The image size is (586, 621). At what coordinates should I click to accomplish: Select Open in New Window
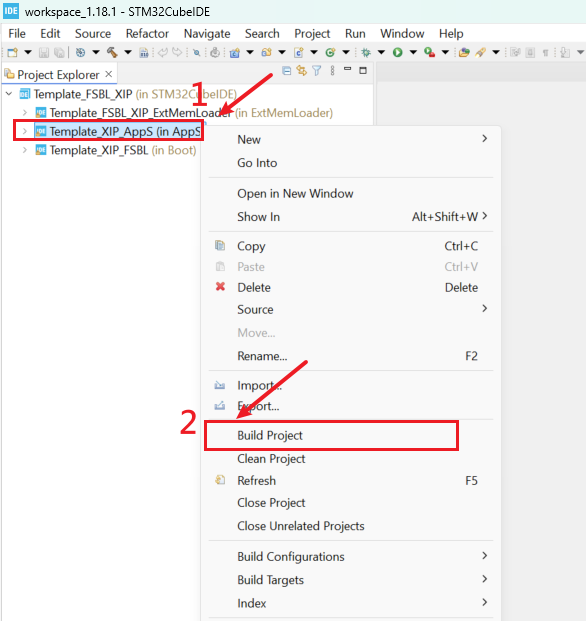pyautogui.click(x=350, y=193)
